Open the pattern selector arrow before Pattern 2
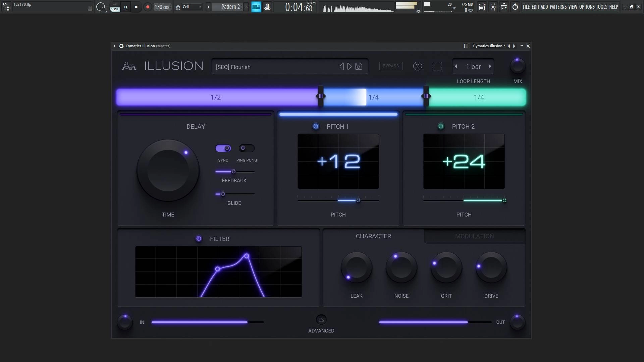This screenshot has width=644, height=362. (x=208, y=7)
